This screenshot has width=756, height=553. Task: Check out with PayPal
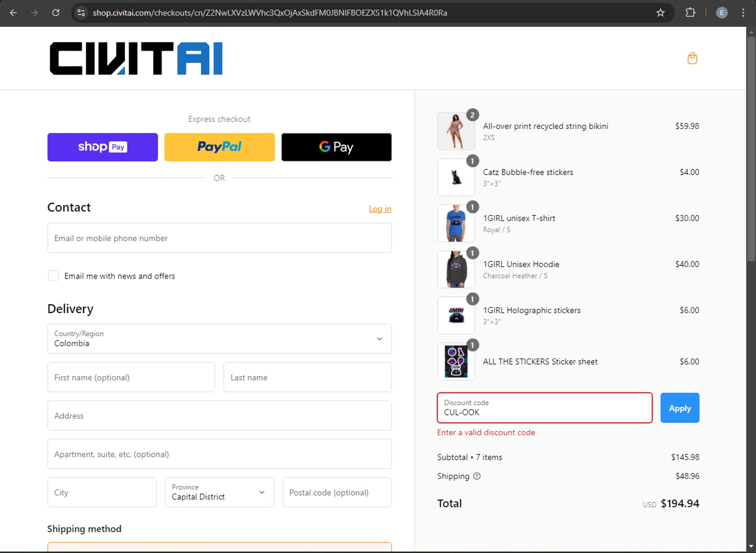[219, 147]
